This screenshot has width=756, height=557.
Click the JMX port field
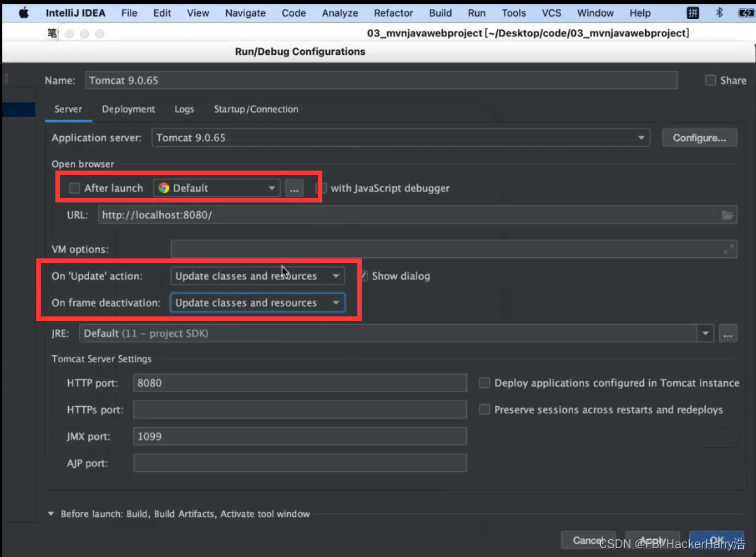[x=300, y=437]
